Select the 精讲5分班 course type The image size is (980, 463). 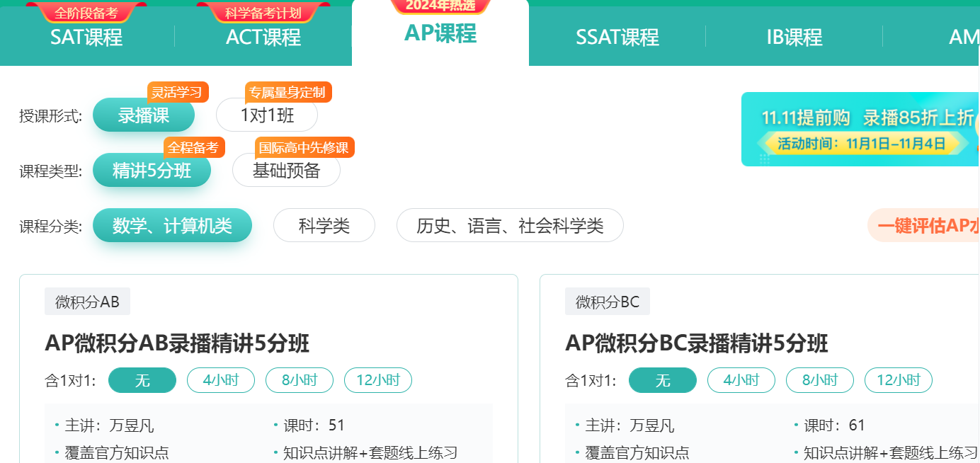pos(152,170)
